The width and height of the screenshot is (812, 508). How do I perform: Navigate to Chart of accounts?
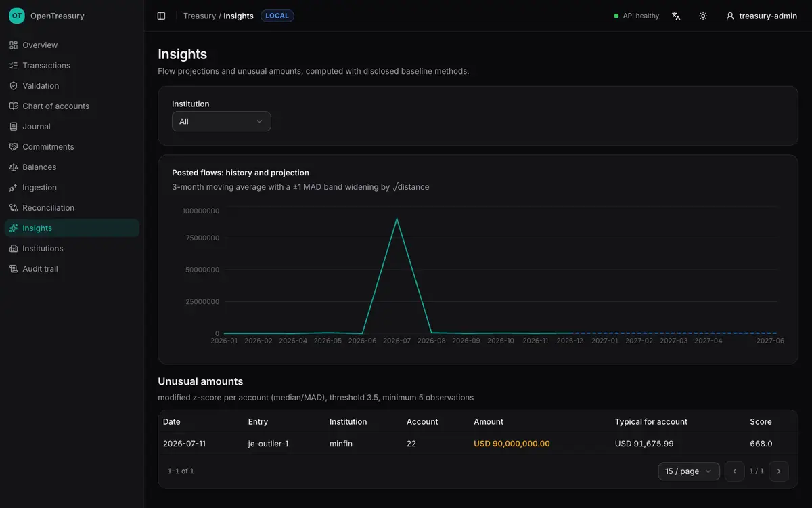coord(72,106)
